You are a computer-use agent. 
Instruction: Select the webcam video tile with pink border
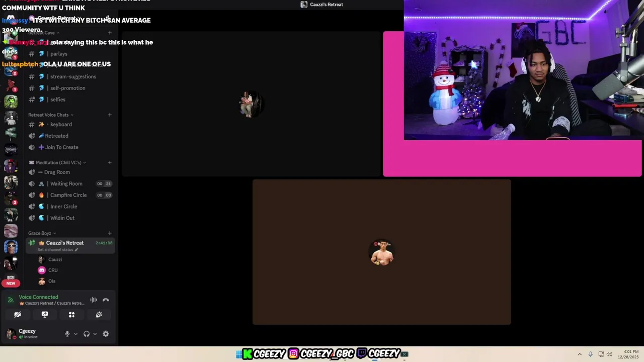(512, 104)
